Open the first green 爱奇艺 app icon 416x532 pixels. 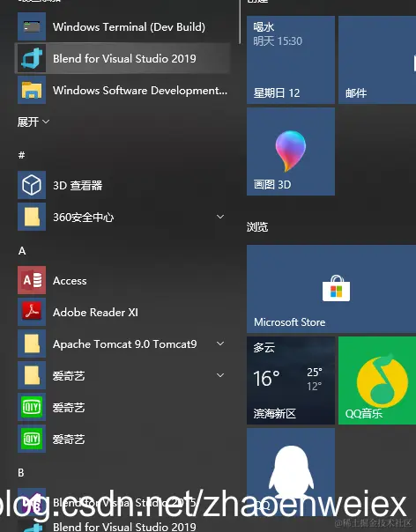click(x=32, y=407)
